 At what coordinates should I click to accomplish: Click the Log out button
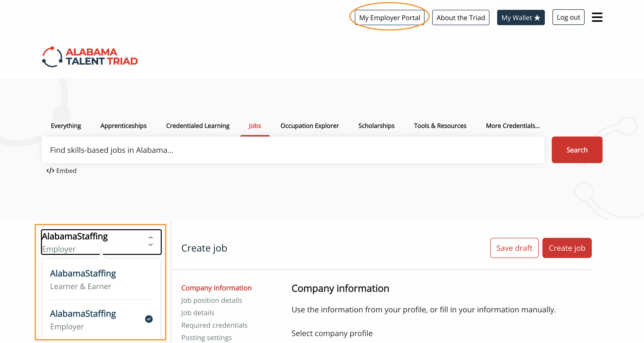click(x=568, y=17)
